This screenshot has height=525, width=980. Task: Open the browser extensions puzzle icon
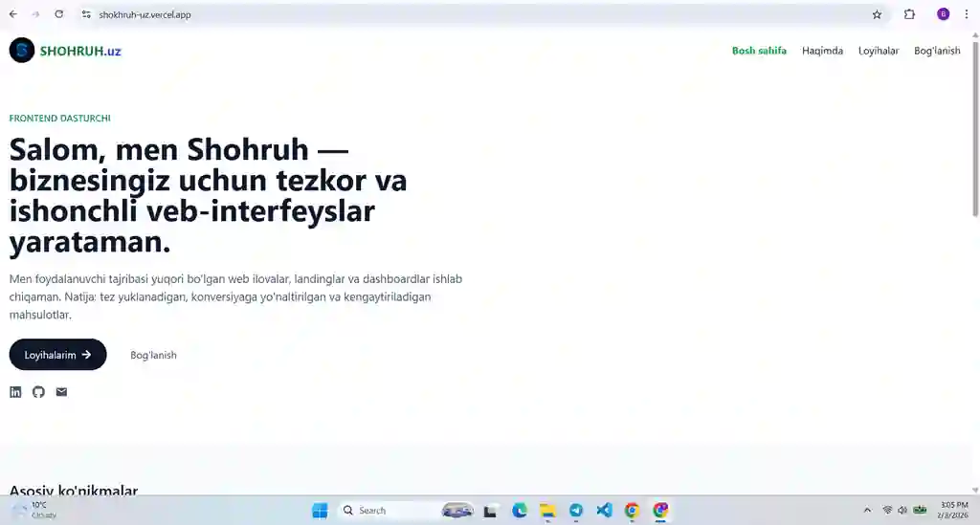(x=909, y=14)
